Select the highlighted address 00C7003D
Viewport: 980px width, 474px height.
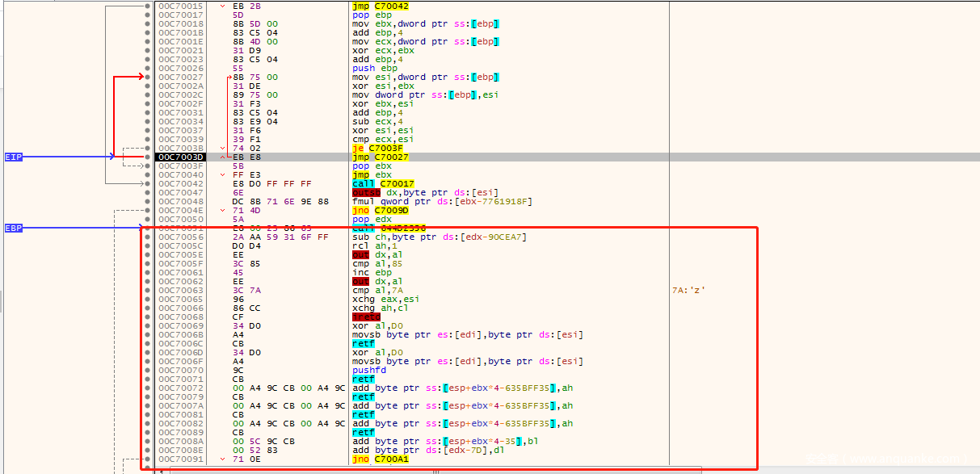click(180, 157)
